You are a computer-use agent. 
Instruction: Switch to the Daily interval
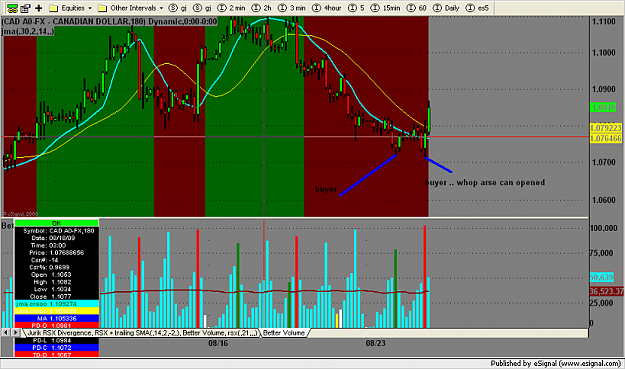(x=446, y=8)
